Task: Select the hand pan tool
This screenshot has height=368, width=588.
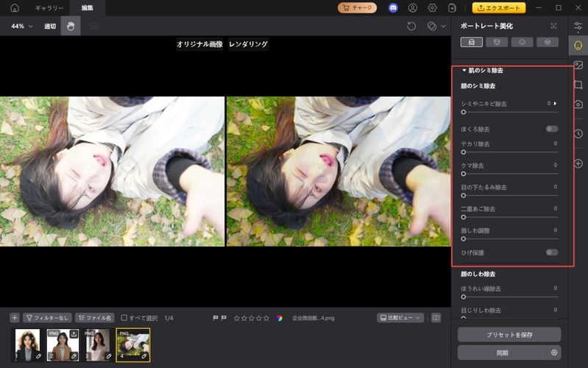Action: coord(71,26)
